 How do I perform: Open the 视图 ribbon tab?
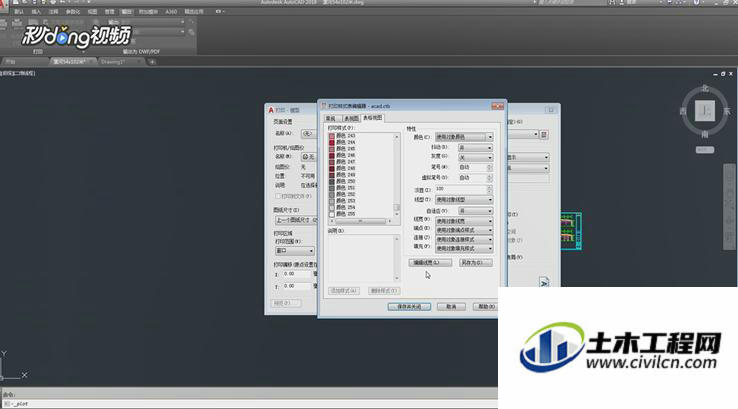[x=93, y=11]
